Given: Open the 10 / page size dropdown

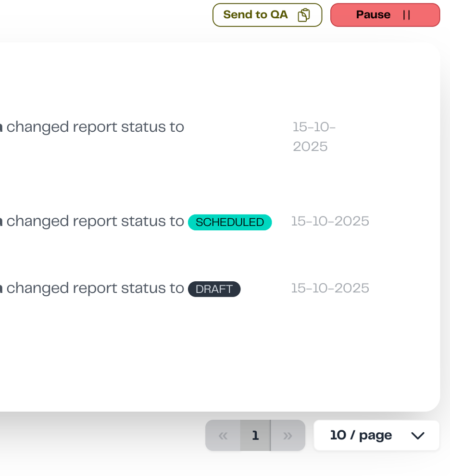Looking at the screenshot, I should (x=361, y=436).
